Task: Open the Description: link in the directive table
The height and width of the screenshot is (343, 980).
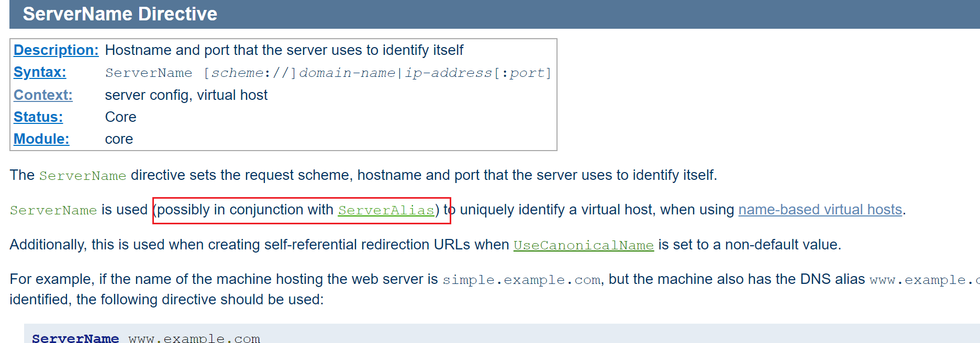Action: (x=55, y=50)
